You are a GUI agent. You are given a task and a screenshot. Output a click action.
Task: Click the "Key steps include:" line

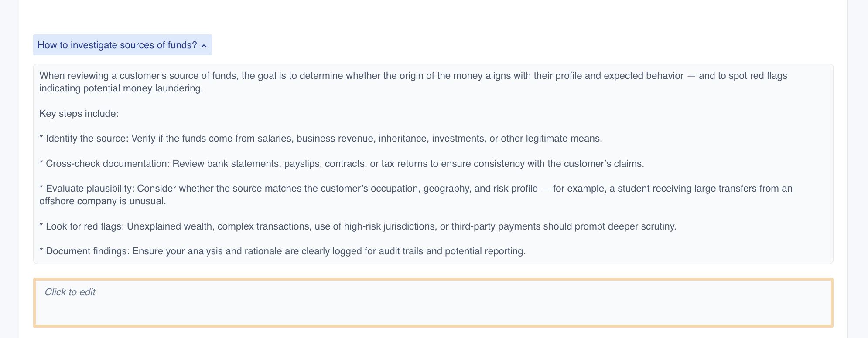pyautogui.click(x=79, y=114)
